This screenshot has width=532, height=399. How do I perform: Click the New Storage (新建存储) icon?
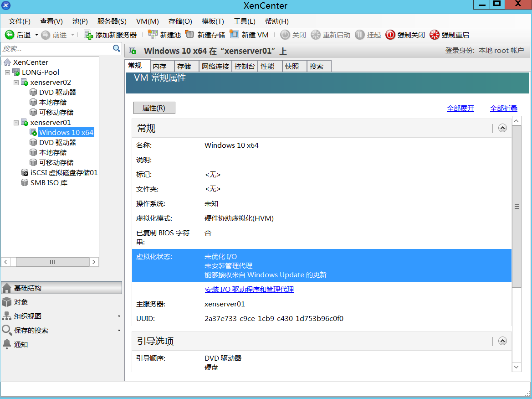point(189,35)
